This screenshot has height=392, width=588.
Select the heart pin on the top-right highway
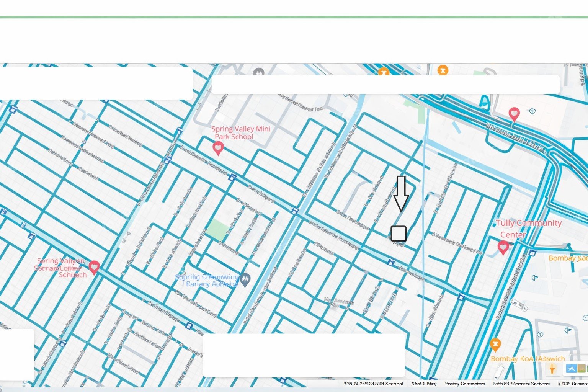(514, 114)
